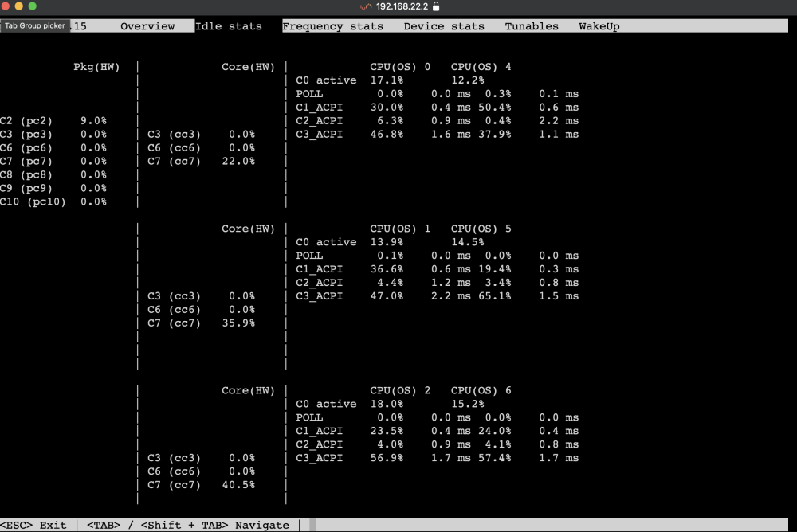Click the CPU(OS) 4 column header
This screenshot has height=532, width=797.
click(x=481, y=67)
